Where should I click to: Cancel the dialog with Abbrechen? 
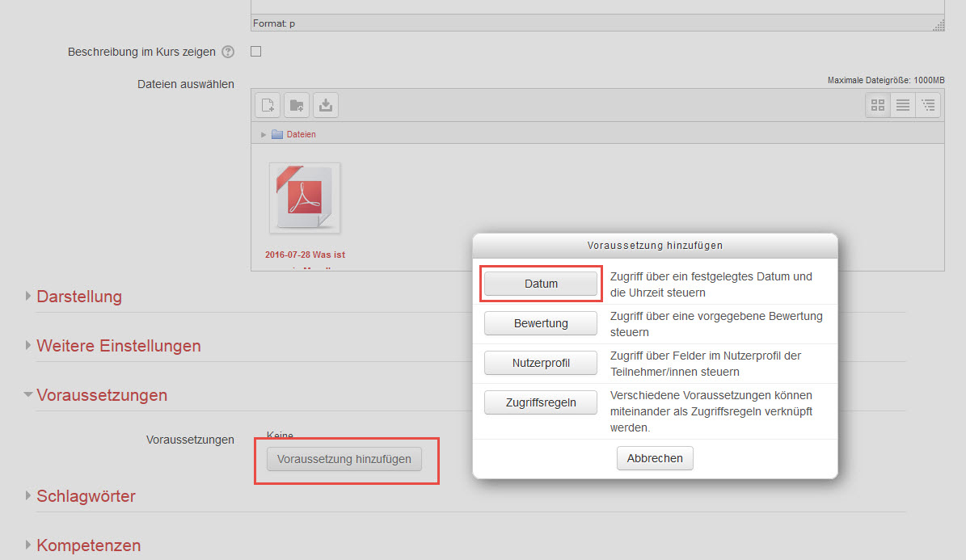655,458
